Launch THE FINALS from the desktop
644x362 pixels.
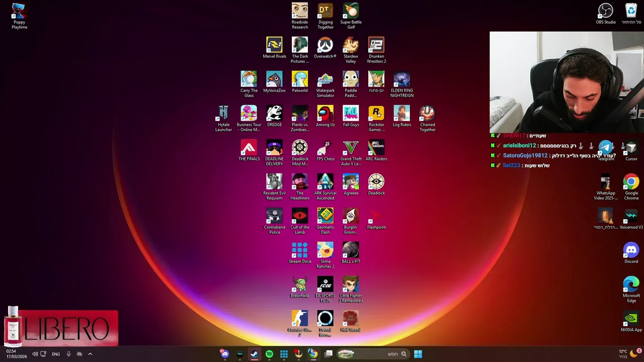coord(249,150)
